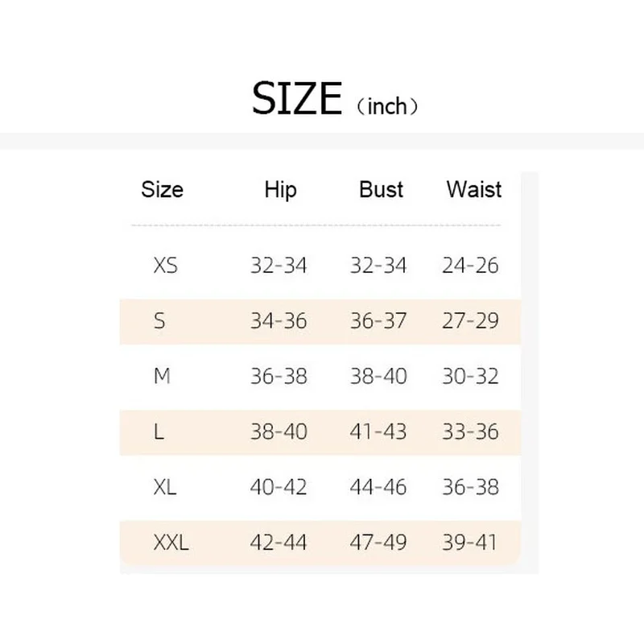Click the (inch) unit label
Viewport: 644px width, 644px height.
(387, 105)
